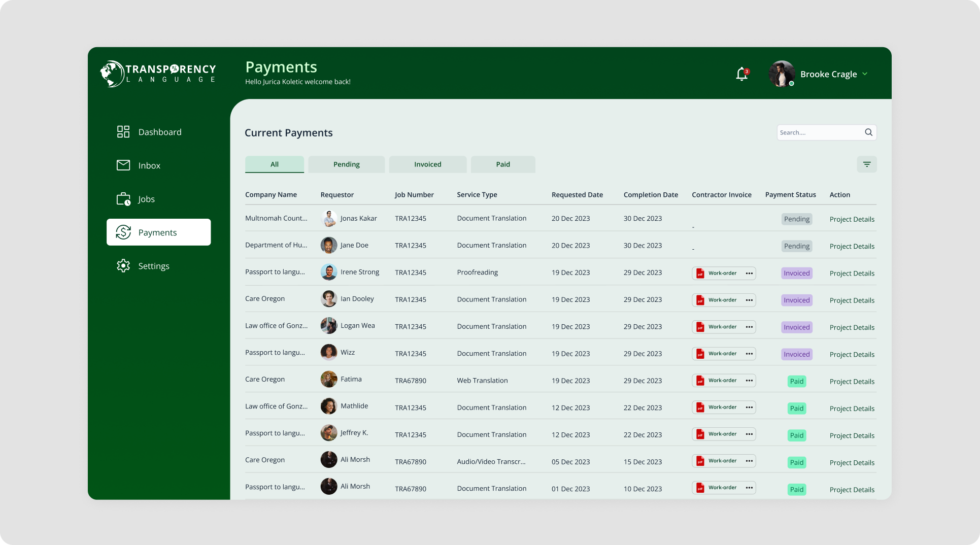Click Proofreading service type
980x545 pixels.
click(x=477, y=272)
